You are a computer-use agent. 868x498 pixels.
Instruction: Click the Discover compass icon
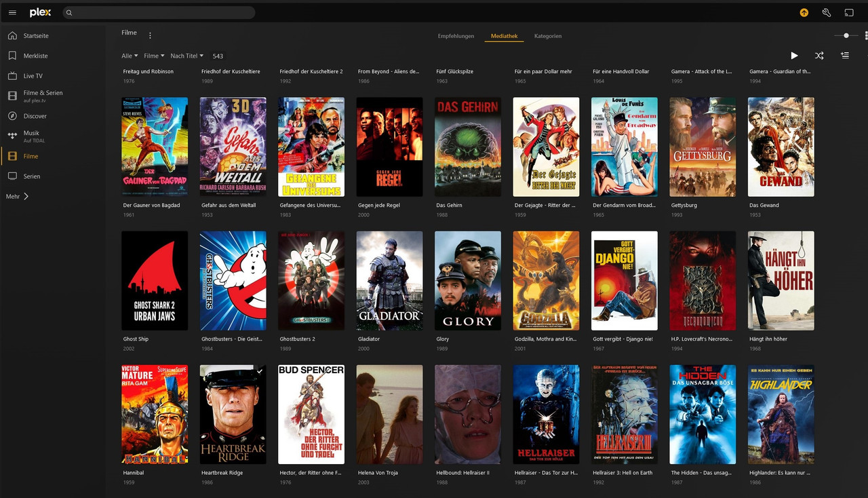coord(12,116)
